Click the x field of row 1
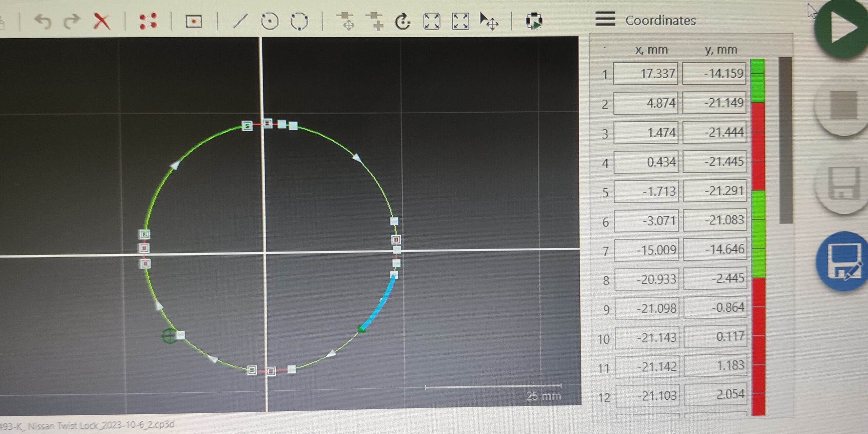Viewport: 868px width, 434px height. [x=646, y=74]
